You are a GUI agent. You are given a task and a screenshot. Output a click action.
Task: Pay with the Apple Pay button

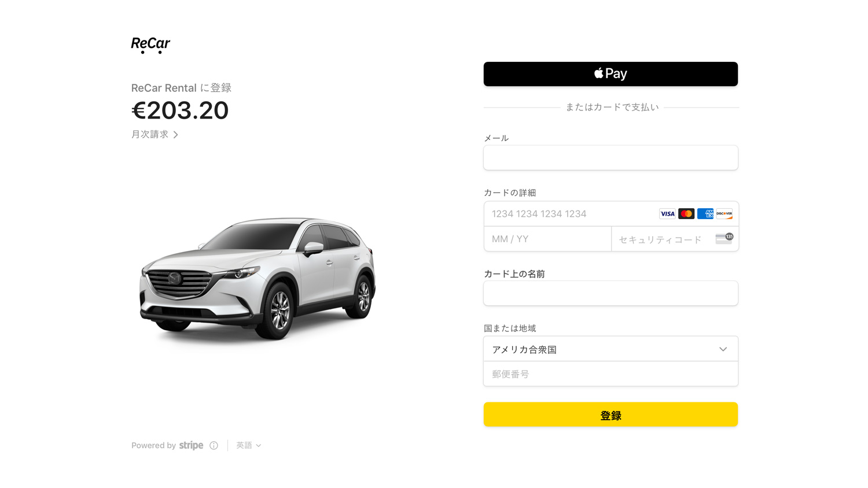(x=610, y=74)
